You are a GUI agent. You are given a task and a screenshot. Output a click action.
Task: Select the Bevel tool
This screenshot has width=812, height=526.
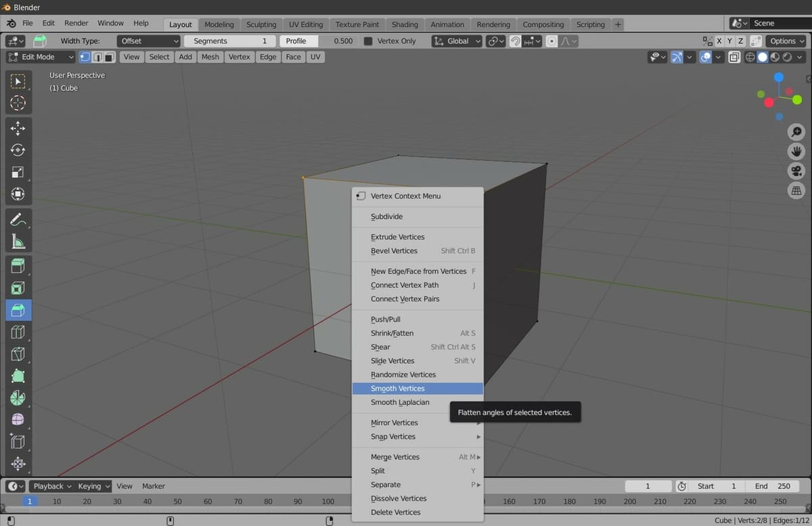pyautogui.click(x=18, y=310)
